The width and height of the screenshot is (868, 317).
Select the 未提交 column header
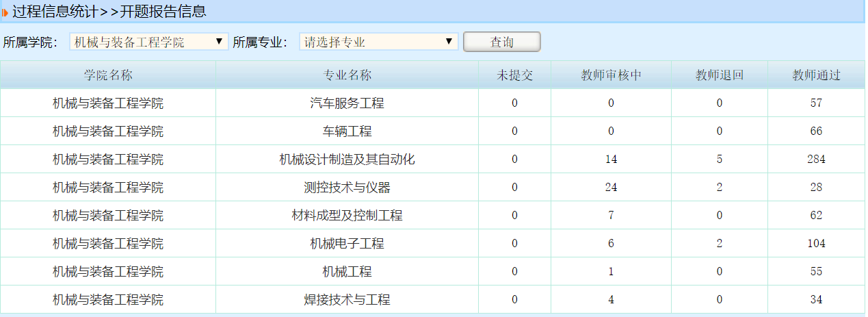click(514, 75)
